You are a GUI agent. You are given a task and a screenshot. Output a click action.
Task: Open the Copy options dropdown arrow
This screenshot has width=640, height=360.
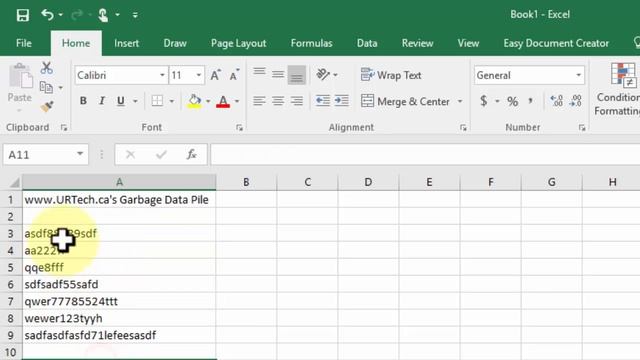61,88
